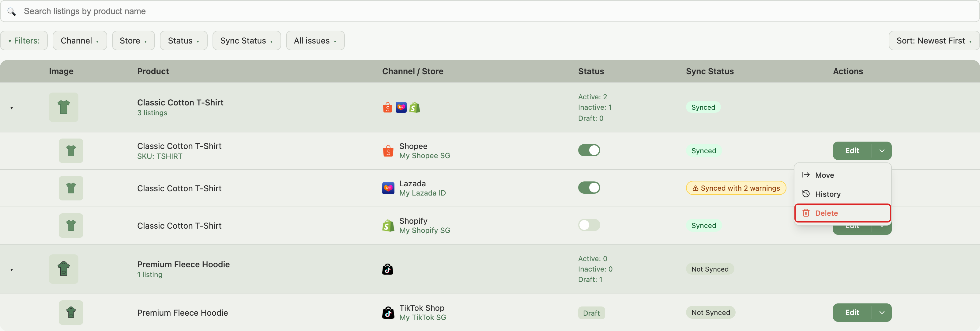Select Move from the actions menu

(x=843, y=175)
